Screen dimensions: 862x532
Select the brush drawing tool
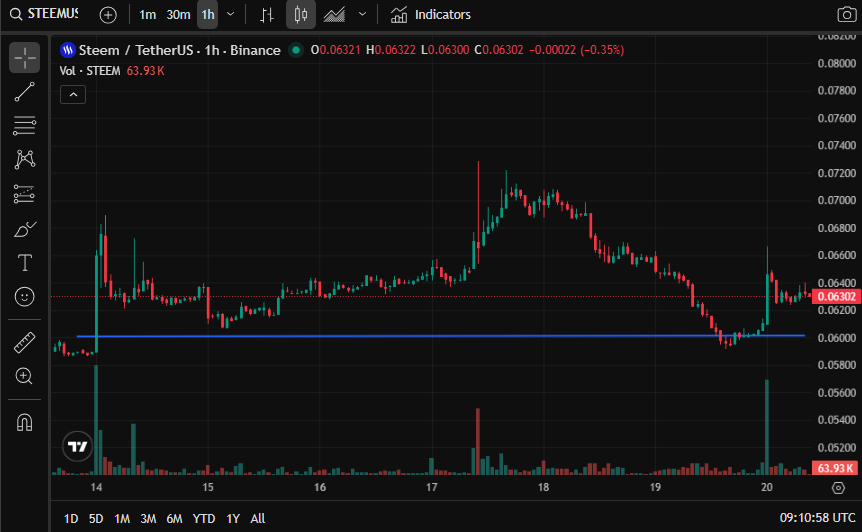[24, 229]
